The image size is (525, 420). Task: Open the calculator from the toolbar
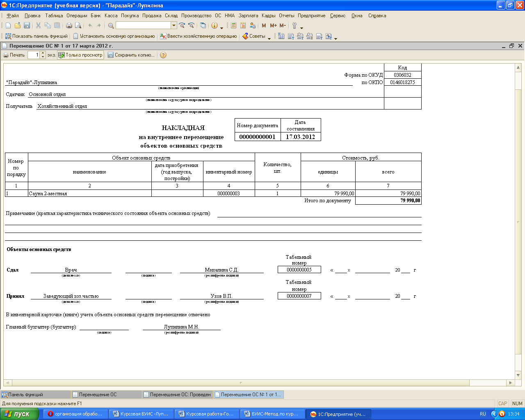pos(233,25)
